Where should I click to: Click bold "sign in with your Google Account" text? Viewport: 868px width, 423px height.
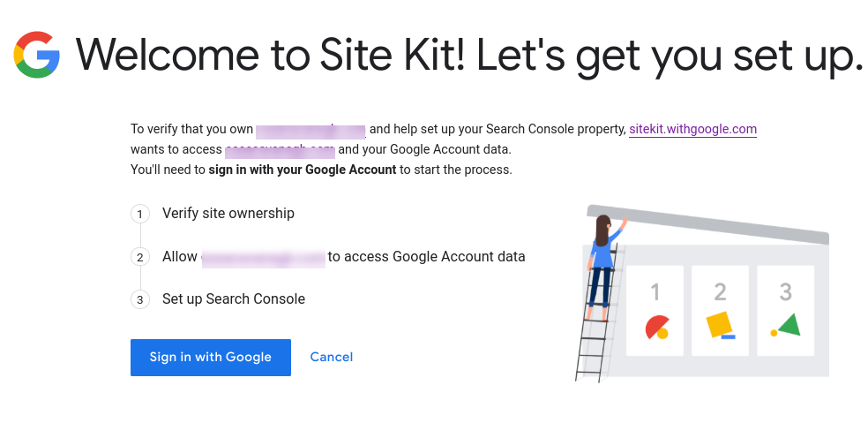click(x=303, y=170)
